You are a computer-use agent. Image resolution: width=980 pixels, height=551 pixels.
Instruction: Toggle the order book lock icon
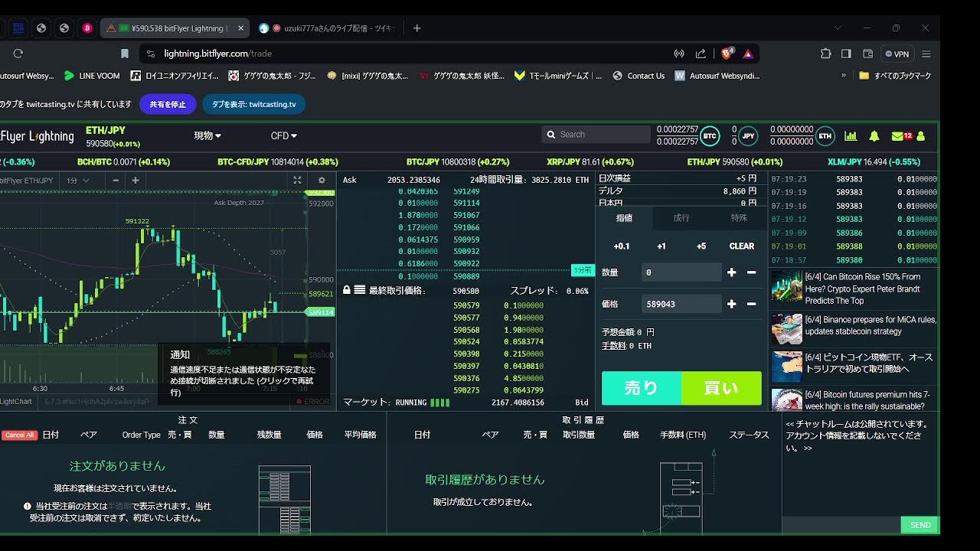[347, 291]
